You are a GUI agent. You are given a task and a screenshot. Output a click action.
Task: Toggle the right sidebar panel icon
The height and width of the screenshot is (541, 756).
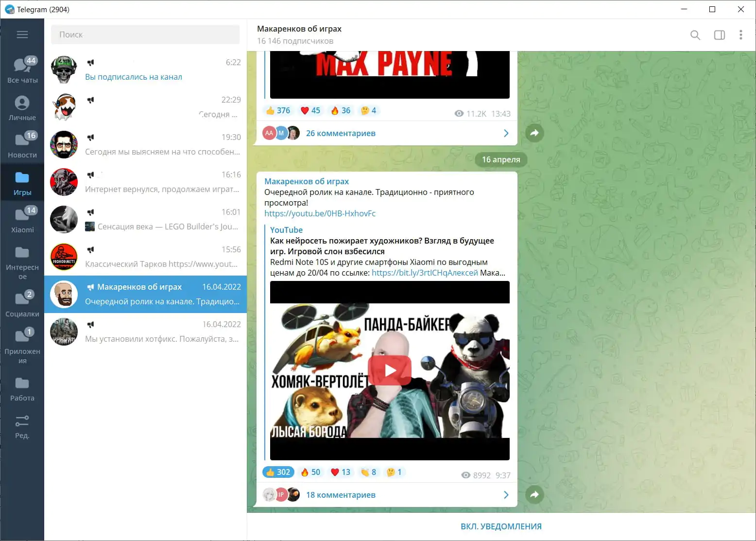[719, 35]
